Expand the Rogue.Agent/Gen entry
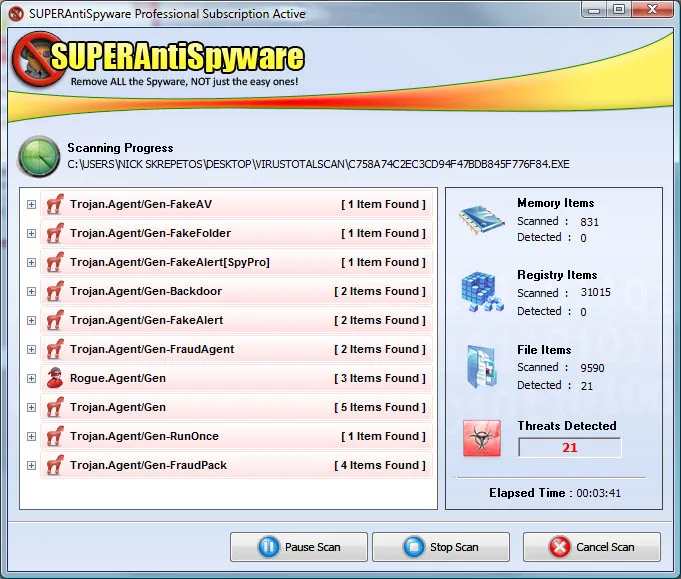The width and height of the screenshot is (681, 579). point(31,378)
